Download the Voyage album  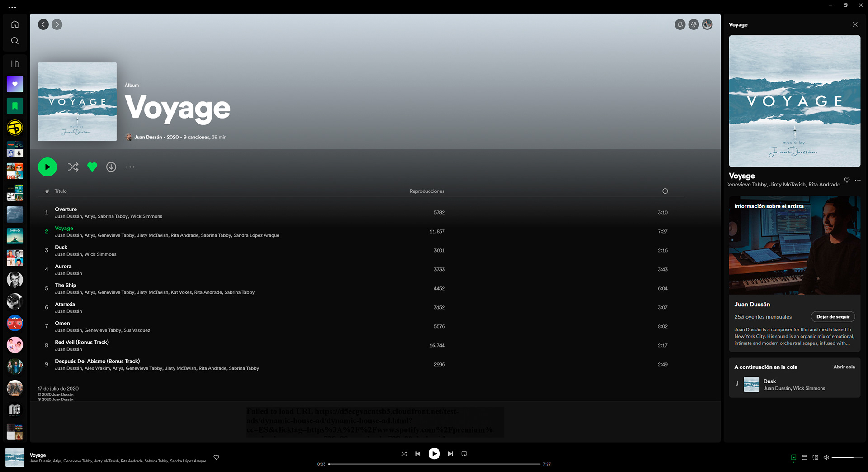click(x=111, y=167)
